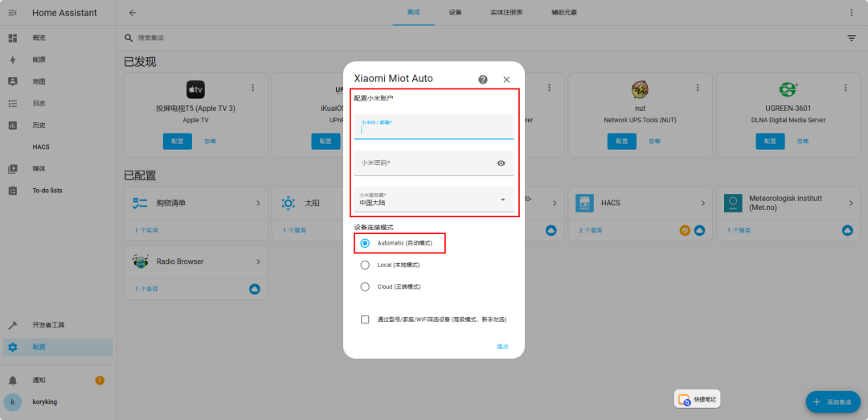Select Cloud (云端模式) radio button
This screenshot has width=868, height=420.
pos(365,286)
